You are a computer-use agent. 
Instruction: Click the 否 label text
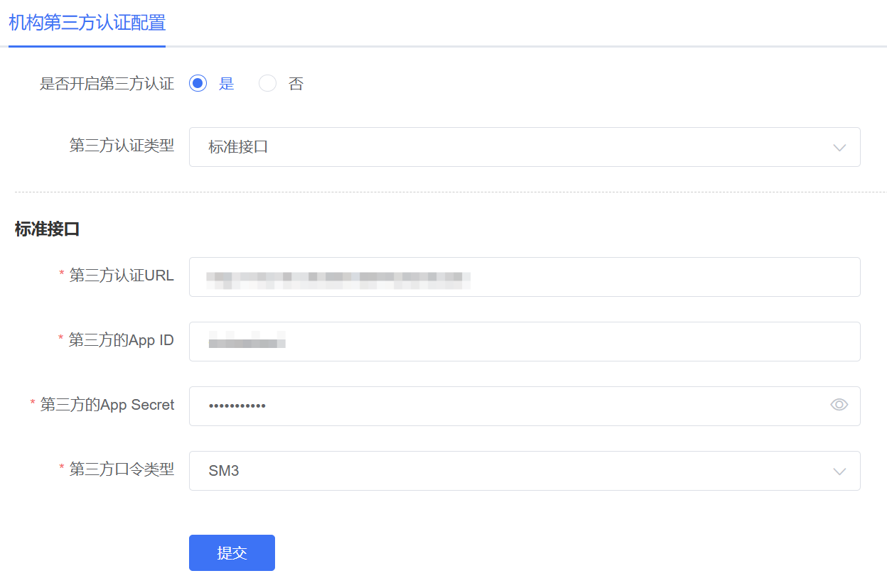pos(296,84)
